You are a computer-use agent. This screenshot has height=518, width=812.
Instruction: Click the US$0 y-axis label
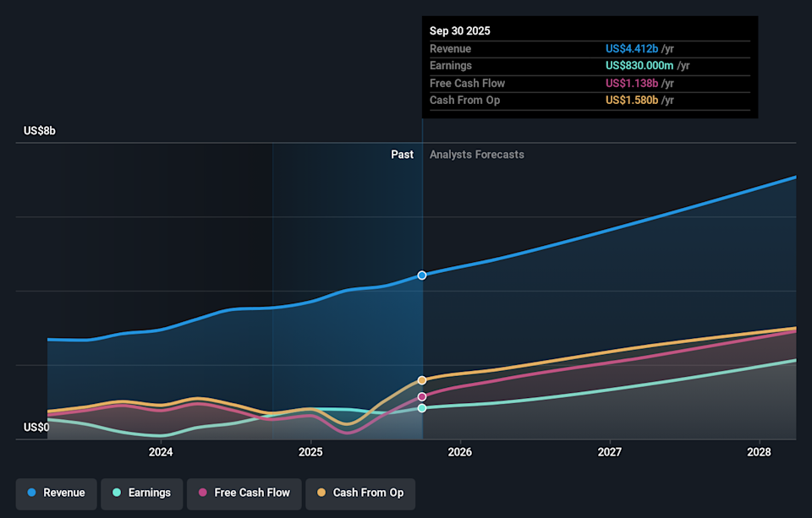coord(36,428)
